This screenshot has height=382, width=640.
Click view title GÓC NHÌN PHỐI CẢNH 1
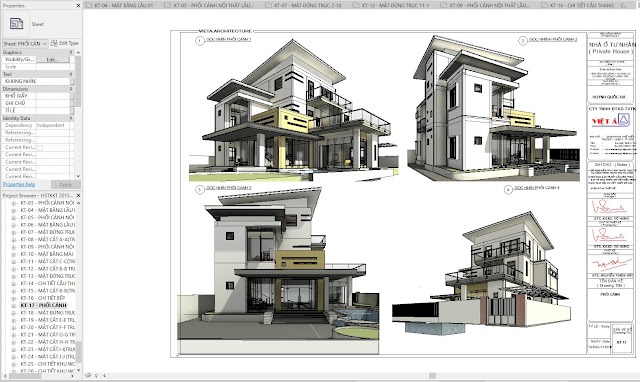(229, 40)
